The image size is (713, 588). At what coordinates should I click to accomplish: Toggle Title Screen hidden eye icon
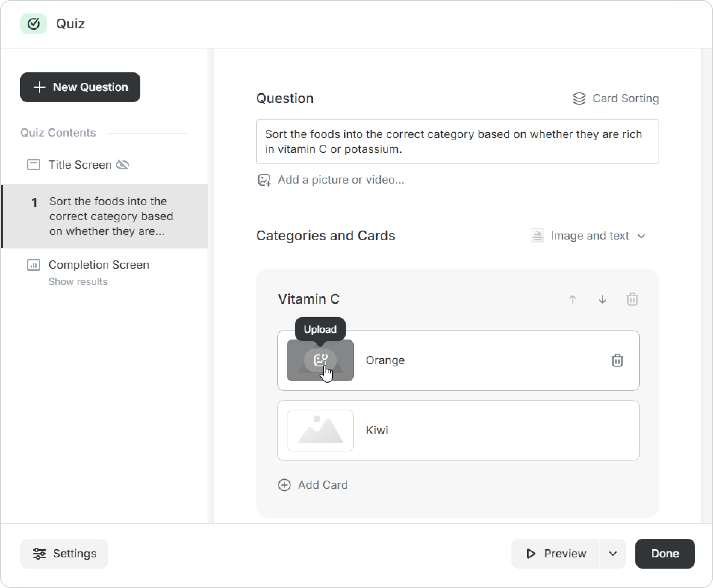point(122,165)
